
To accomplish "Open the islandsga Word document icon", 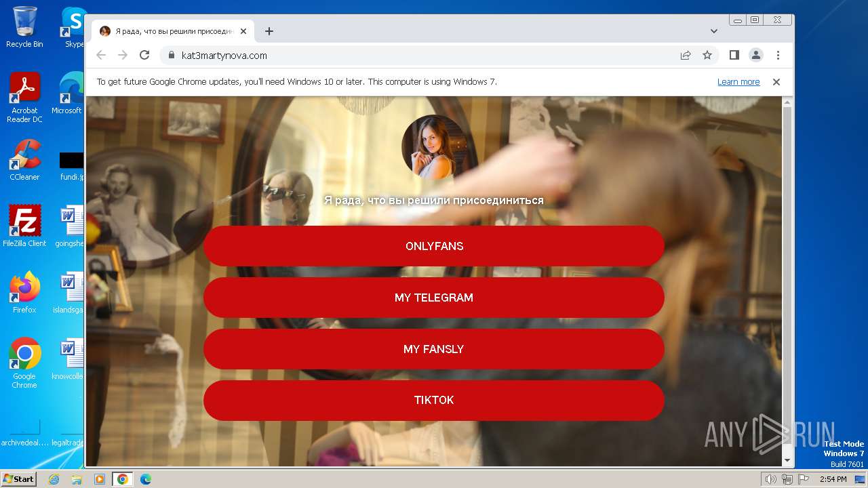I will point(71,293).
